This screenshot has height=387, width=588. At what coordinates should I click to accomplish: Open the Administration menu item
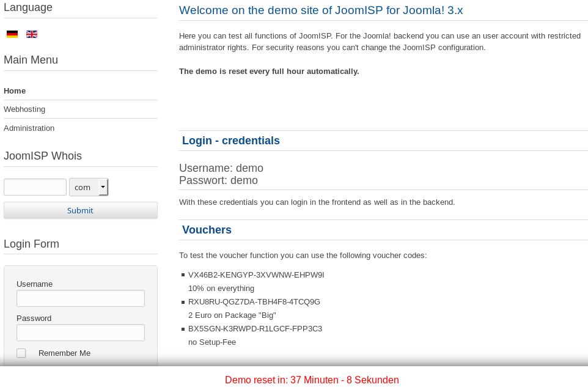[29, 128]
